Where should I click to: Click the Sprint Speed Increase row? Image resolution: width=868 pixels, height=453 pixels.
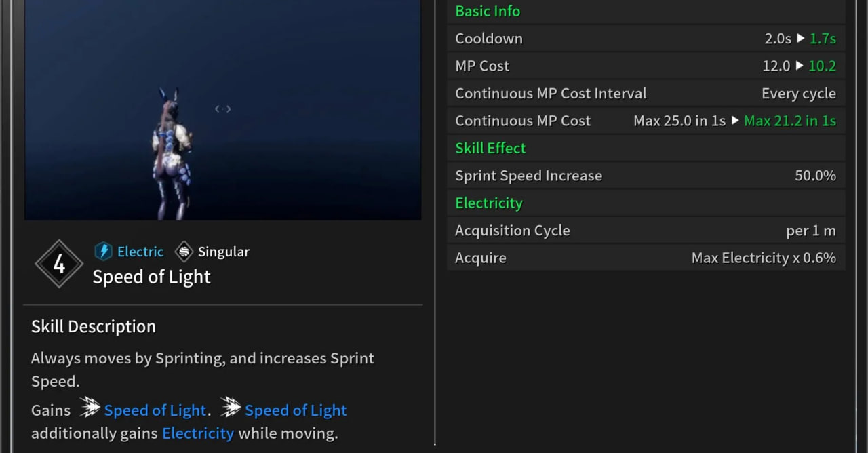(x=646, y=176)
